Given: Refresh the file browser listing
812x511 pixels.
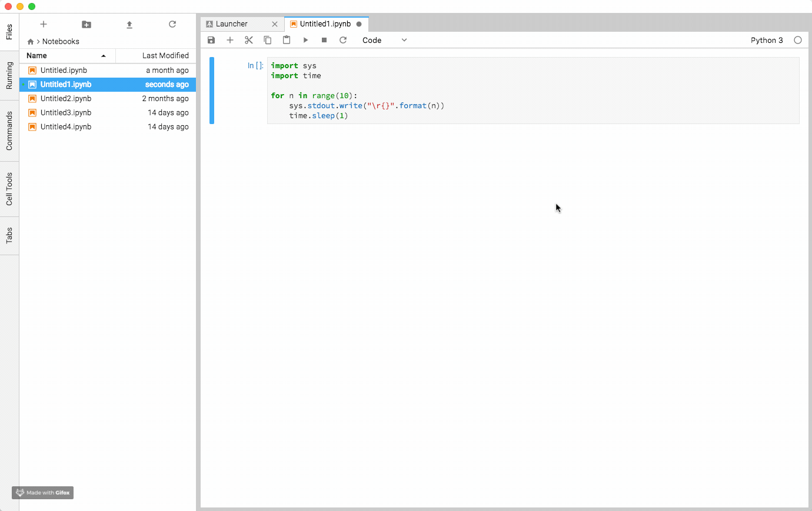Looking at the screenshot, I should (x=172, y=24).
